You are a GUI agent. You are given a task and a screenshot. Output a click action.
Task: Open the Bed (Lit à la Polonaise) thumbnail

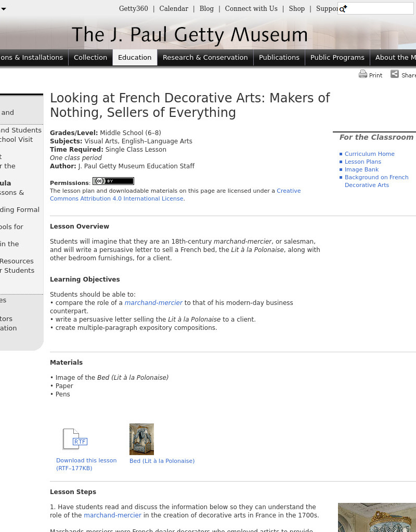point(141,439)
